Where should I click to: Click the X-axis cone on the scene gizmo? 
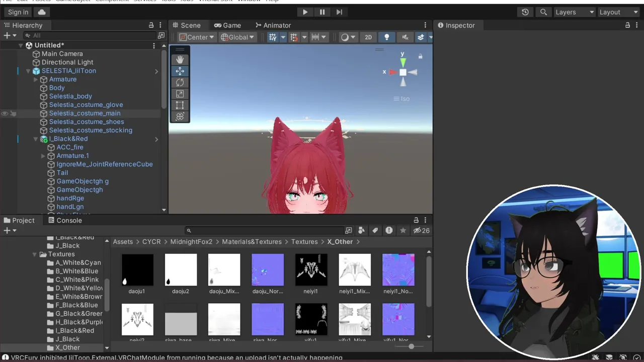(392, 72)
